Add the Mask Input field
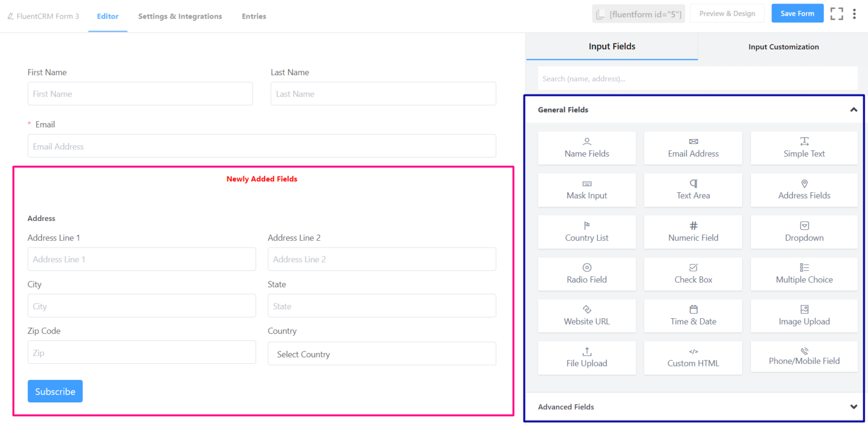 (x=587, y=190)
